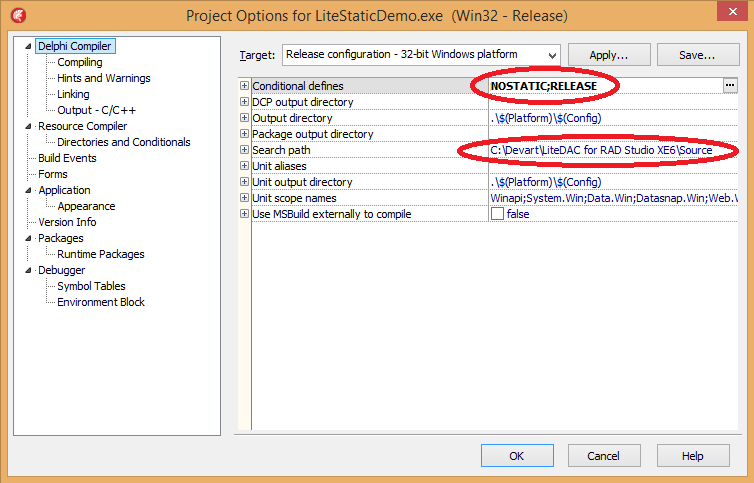Click the Search path value field
This screenshot has height=483, width=754.
coord(613,150)
